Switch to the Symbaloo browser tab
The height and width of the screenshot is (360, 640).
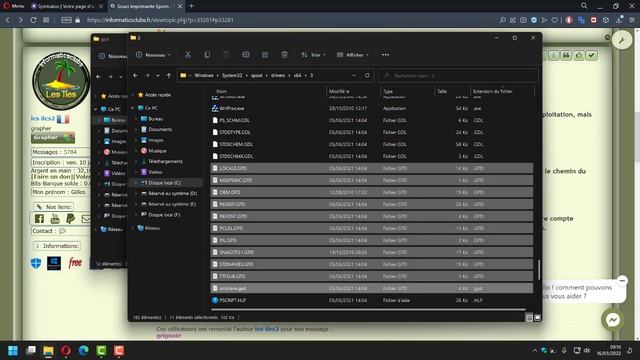coord(67,6)
